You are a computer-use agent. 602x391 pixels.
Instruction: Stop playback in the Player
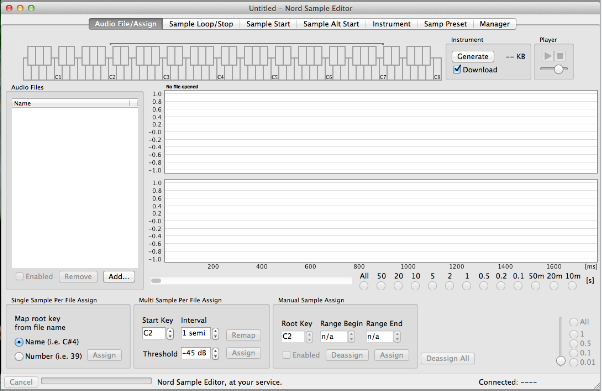(560, 56)
